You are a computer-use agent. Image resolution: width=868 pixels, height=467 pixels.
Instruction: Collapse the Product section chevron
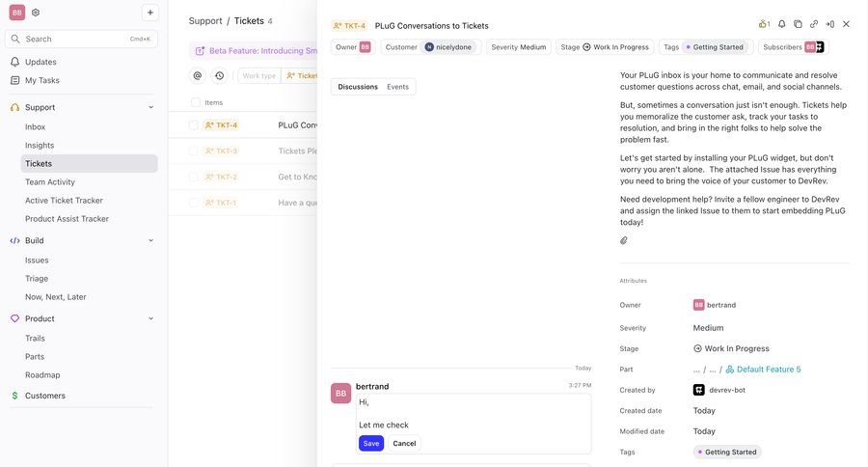[150, 318]
